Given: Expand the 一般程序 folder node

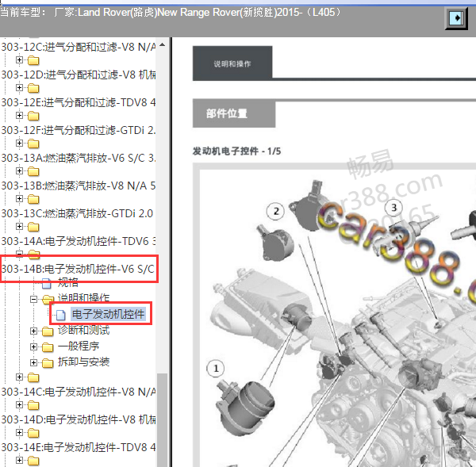Looking at the screenshot, I should tap(33, 346).
